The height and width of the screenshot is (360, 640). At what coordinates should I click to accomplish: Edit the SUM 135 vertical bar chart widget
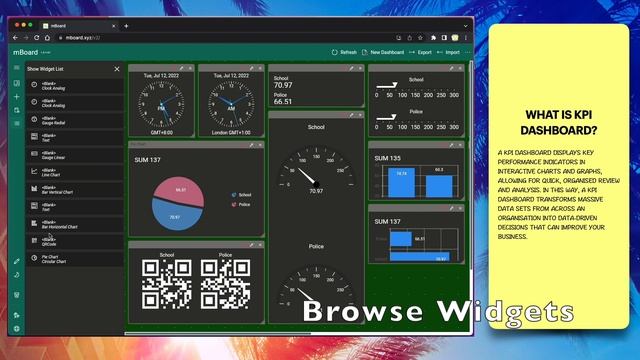click(451, 145)
